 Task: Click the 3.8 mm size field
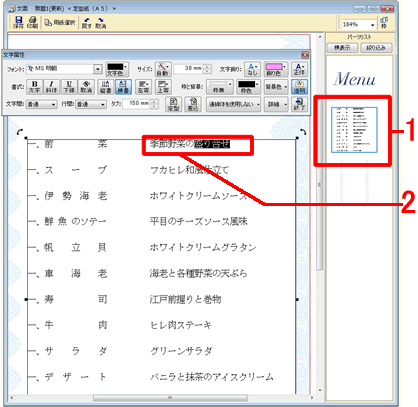(x=189, y=69)
